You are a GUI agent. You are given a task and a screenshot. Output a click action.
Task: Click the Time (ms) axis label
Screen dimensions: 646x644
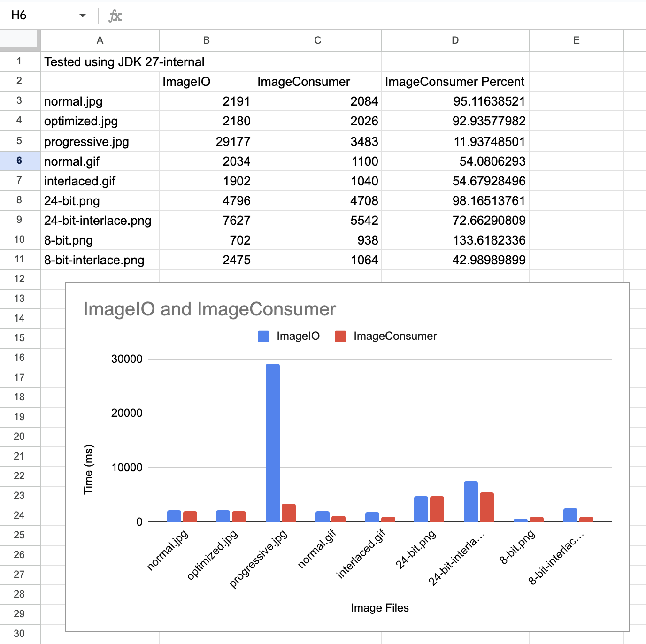point(88,469)
